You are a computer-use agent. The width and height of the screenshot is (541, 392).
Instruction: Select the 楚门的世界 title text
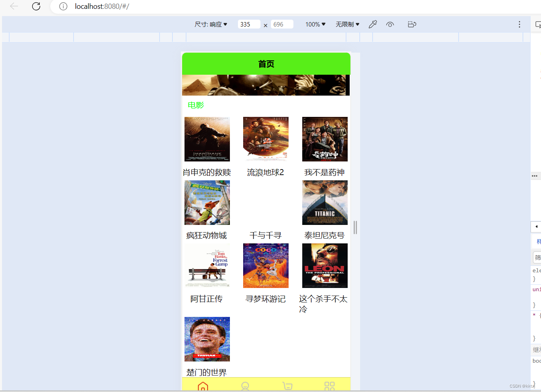(x=207, y=372)
